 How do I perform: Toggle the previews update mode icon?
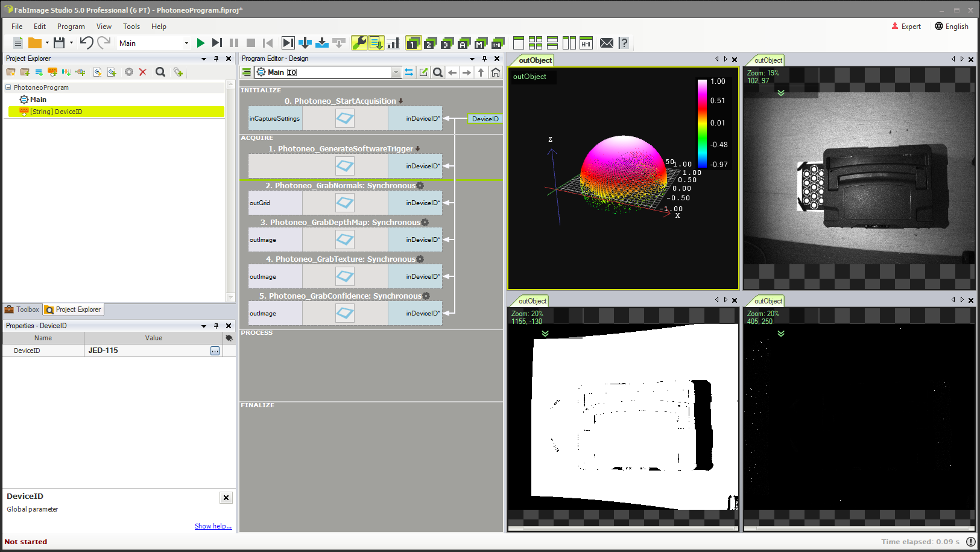pos(376,43)
